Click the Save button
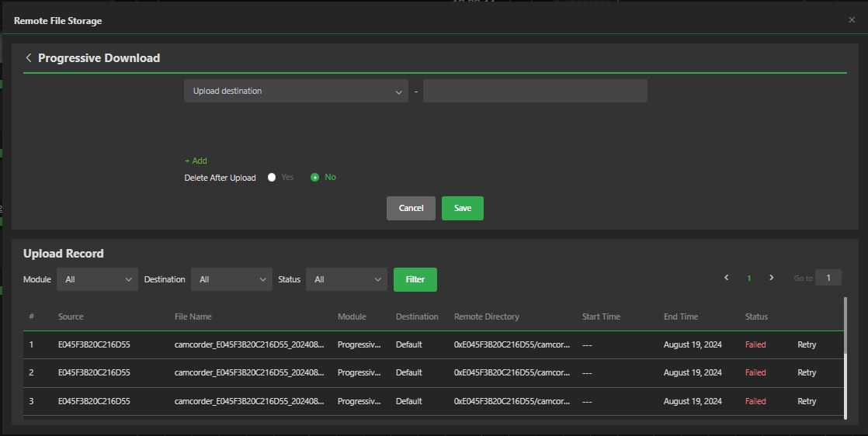This screenshot has width=868, height=436. point(463,208)
